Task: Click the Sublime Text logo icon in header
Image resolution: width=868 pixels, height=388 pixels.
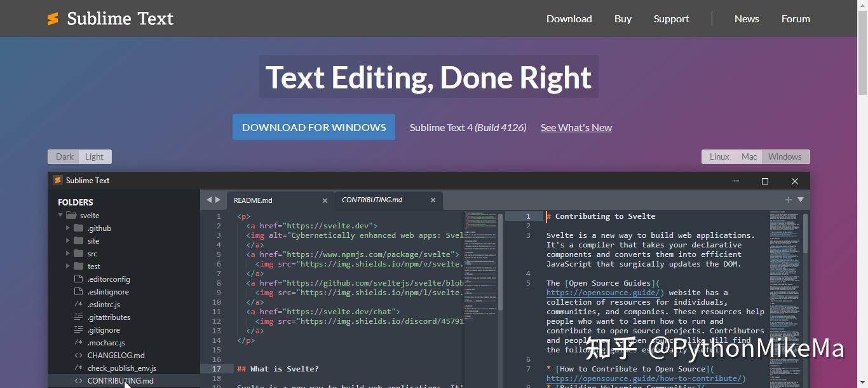Action: coord(53,19)
